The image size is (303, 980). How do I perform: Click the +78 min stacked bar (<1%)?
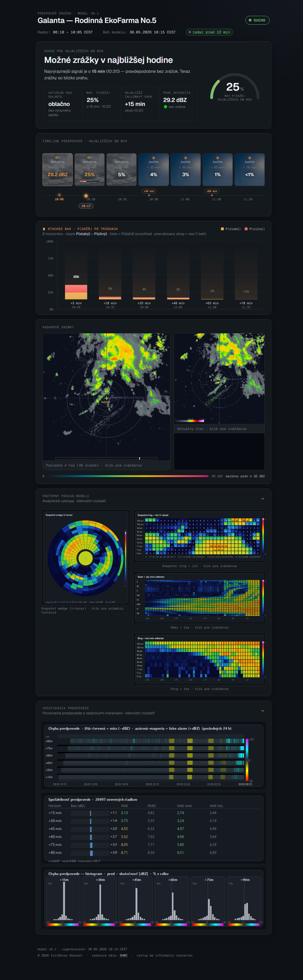246,299
